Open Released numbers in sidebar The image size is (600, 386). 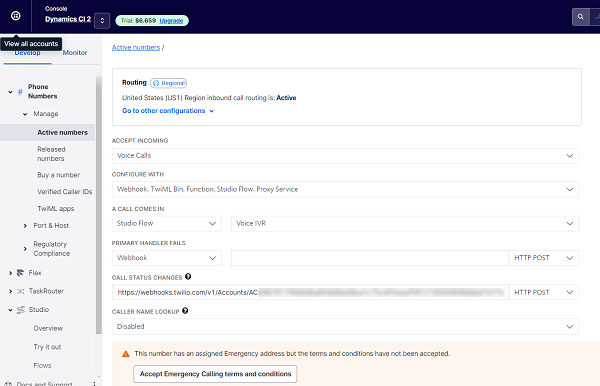[51, 154]
